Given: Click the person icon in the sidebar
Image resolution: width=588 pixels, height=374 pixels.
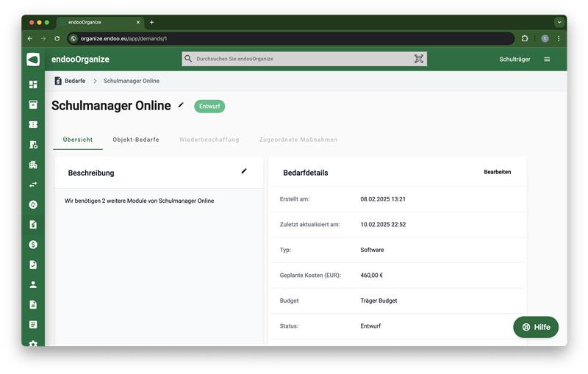Looking at the screenshot, I should click(33, 284).
